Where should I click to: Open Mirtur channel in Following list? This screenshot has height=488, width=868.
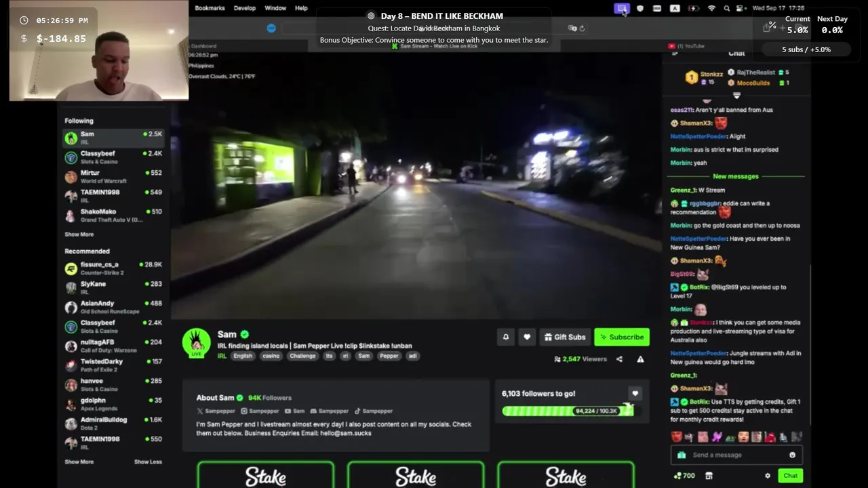pyautogui.click(x=113, y=177)
